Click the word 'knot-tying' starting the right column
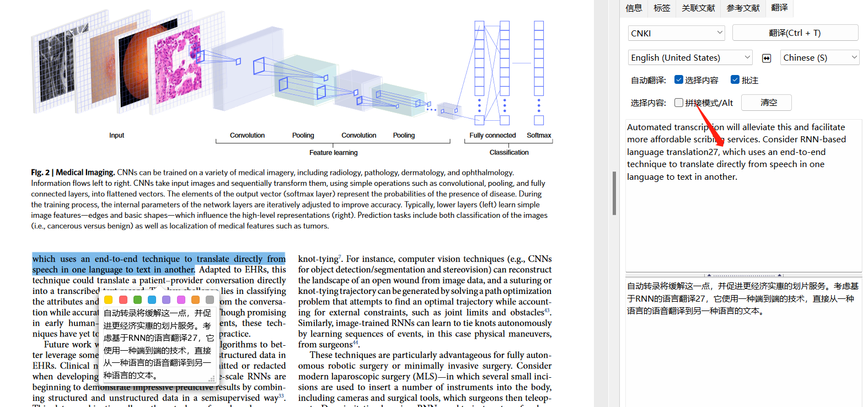 coord(318,259)
